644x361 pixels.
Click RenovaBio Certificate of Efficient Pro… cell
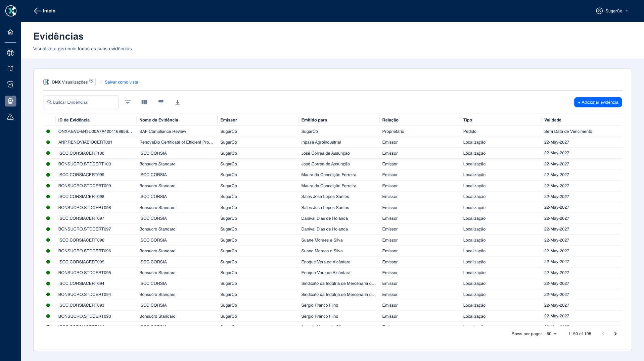[x=176, y=142]
